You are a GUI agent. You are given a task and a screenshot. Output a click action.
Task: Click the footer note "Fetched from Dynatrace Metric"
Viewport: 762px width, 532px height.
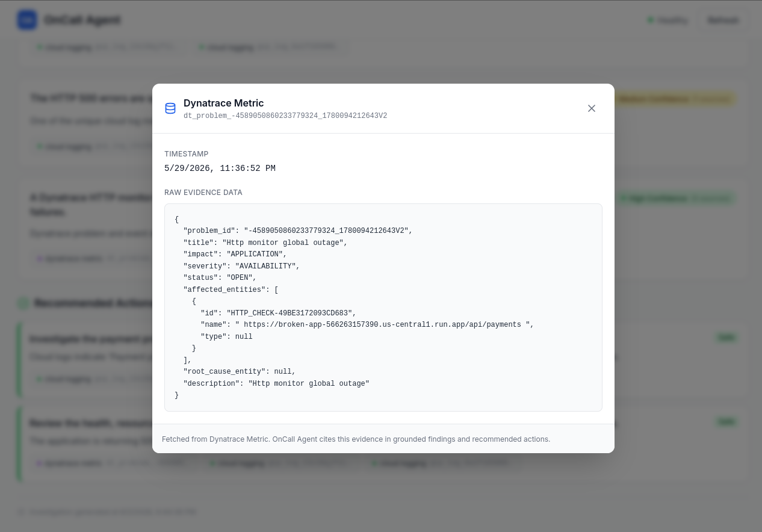pos(356,439)
